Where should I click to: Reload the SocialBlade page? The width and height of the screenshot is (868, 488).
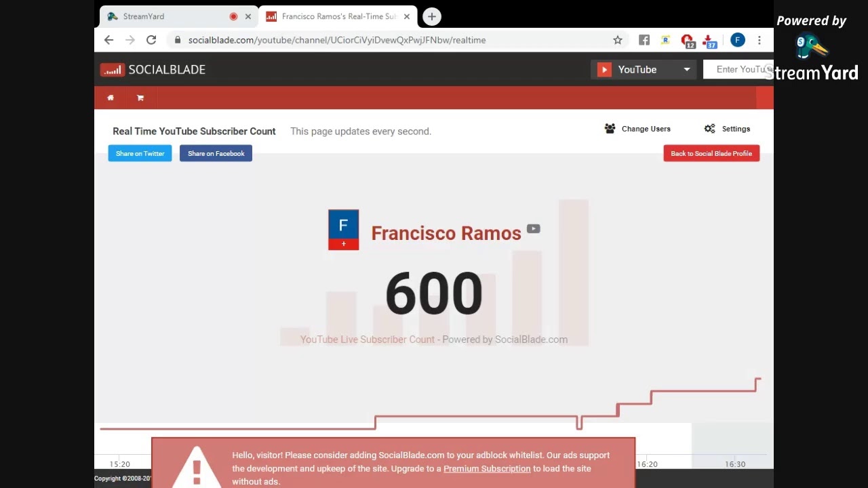(x=151, y=40)
